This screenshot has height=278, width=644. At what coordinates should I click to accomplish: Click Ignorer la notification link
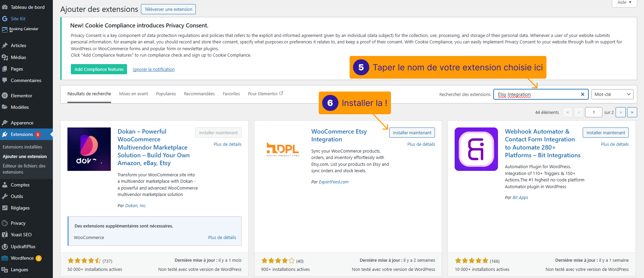(x=154, y=69)
